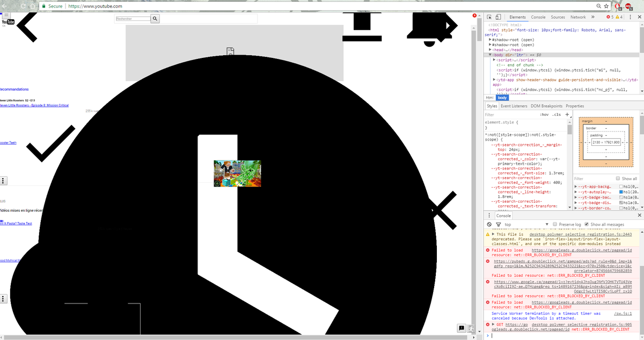Screen dimensions: 644x340
Task: Open the three-dot menu below Rooster Teeth
Action: coord(4,181)
